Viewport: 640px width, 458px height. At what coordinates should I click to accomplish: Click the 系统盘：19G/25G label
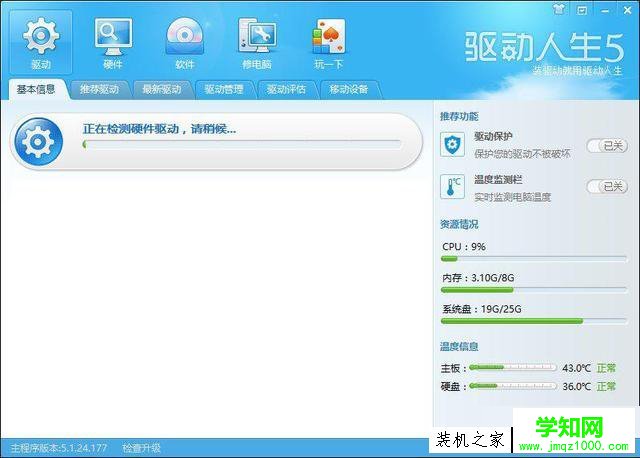[482, 309]
